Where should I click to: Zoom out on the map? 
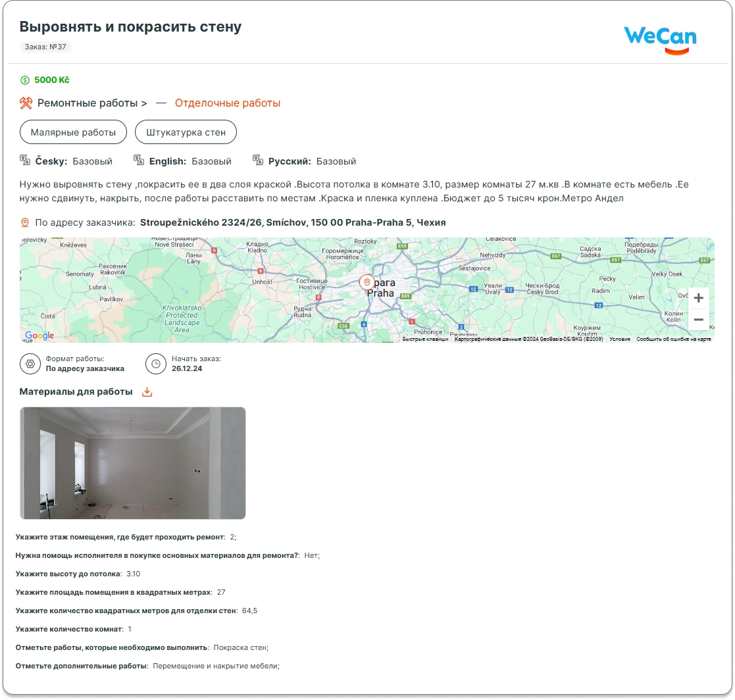[698, 320]
